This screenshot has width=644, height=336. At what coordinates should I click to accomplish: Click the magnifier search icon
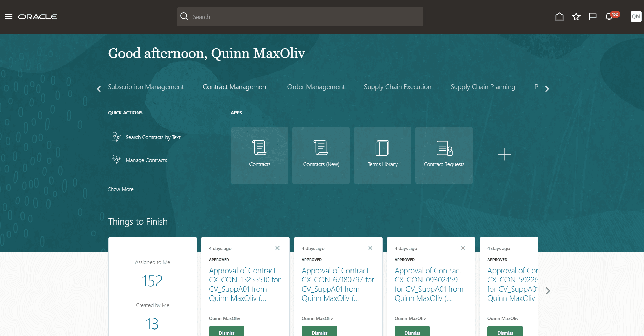coord(184,17)
